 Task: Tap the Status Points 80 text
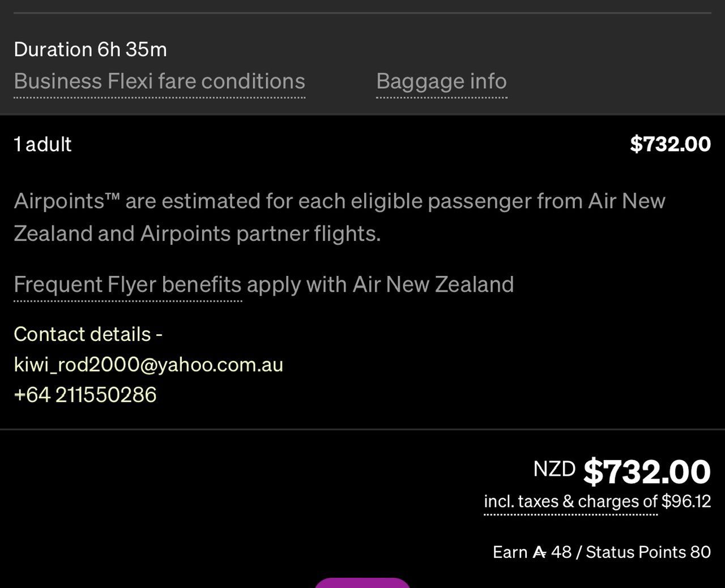648,552
